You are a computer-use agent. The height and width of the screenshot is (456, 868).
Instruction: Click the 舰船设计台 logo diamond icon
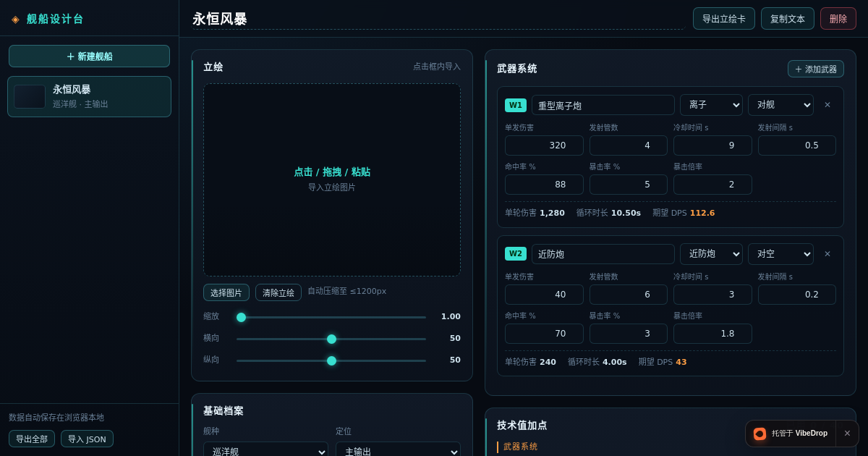pos(15,19)
